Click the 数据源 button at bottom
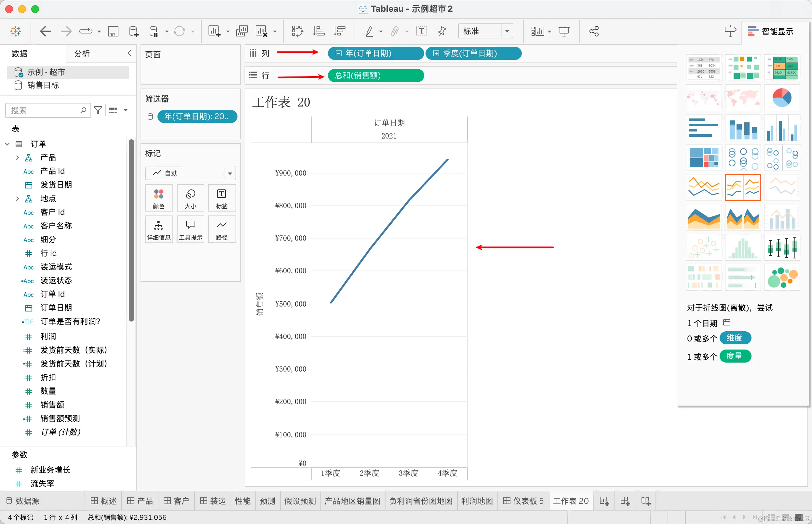Screen dimensions: 812x524 click(x=23, y=501)
